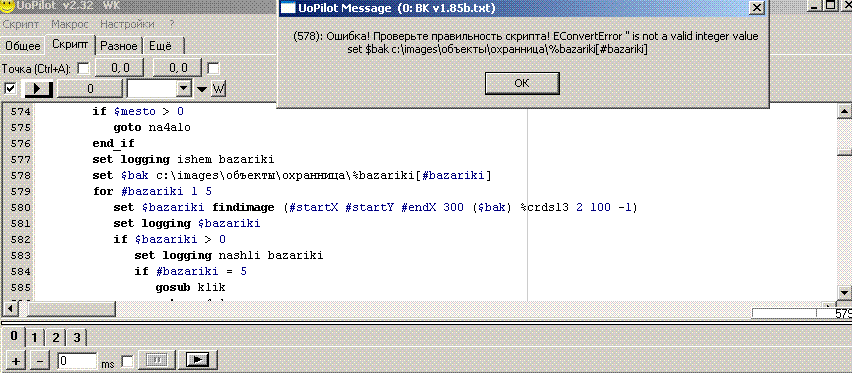
Task: Click the horizontal scrollbar left arrow
Action: point(10,309)
